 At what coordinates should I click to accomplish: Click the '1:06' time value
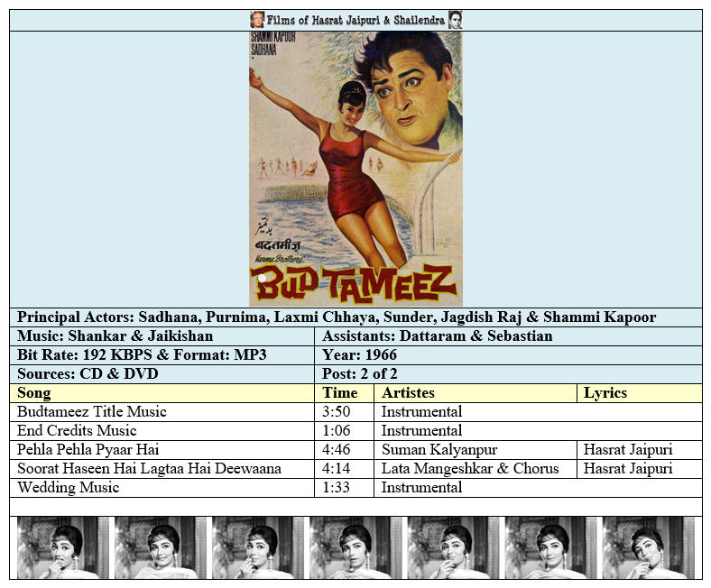[336, 430]
